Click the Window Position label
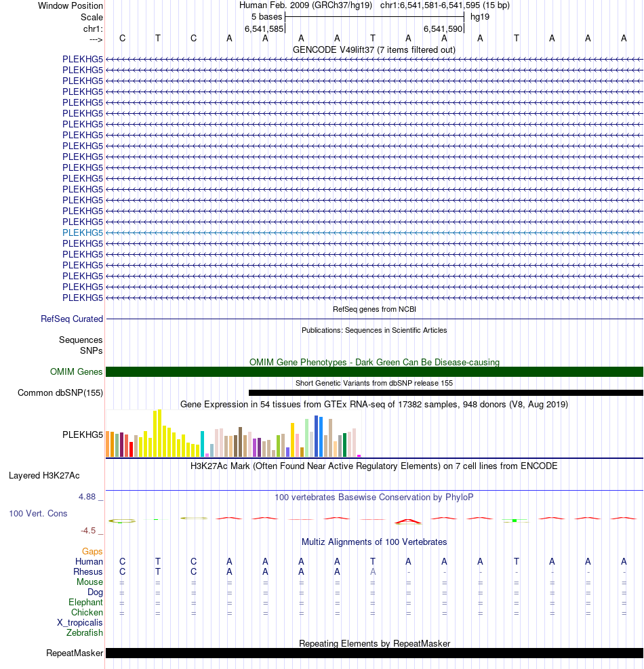Screen dimensions: 644x669 (x=71, y=6)
